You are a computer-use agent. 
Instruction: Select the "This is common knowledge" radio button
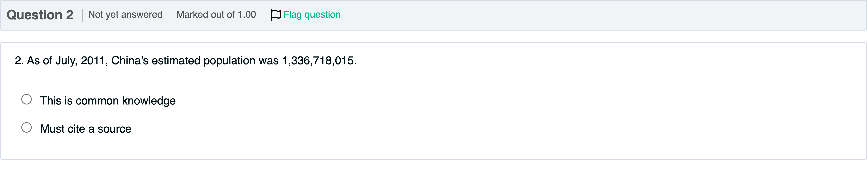click(27, 99)
